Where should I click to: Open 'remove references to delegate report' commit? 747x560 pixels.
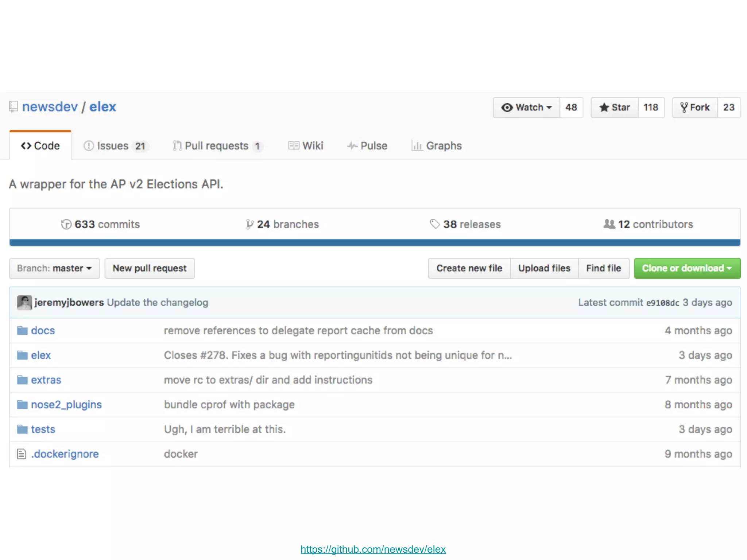tap(298, 331)
